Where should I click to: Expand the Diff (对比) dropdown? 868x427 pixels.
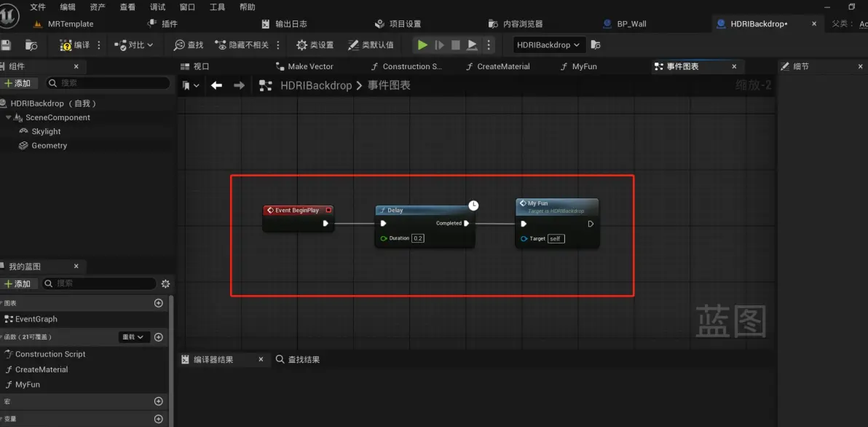tap(135, 45)
